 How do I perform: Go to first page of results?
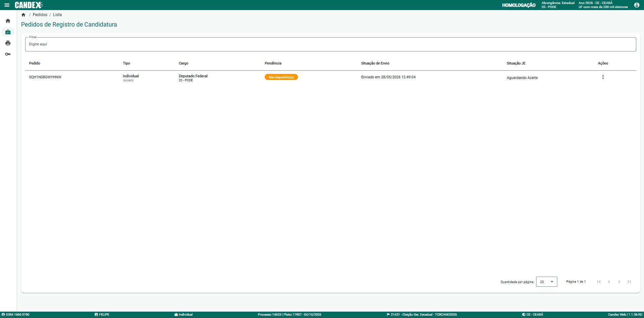click(599, 282)
